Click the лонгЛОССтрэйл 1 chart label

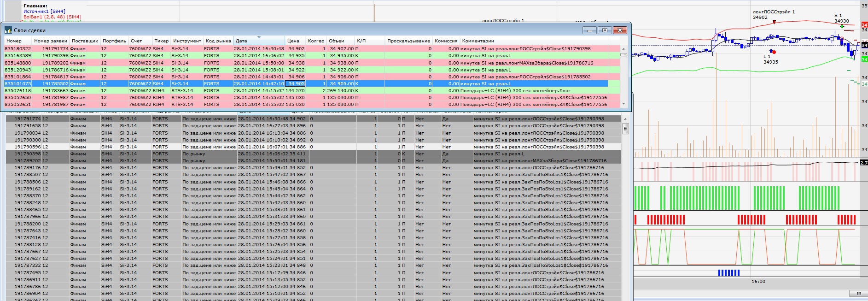point(774,12)
